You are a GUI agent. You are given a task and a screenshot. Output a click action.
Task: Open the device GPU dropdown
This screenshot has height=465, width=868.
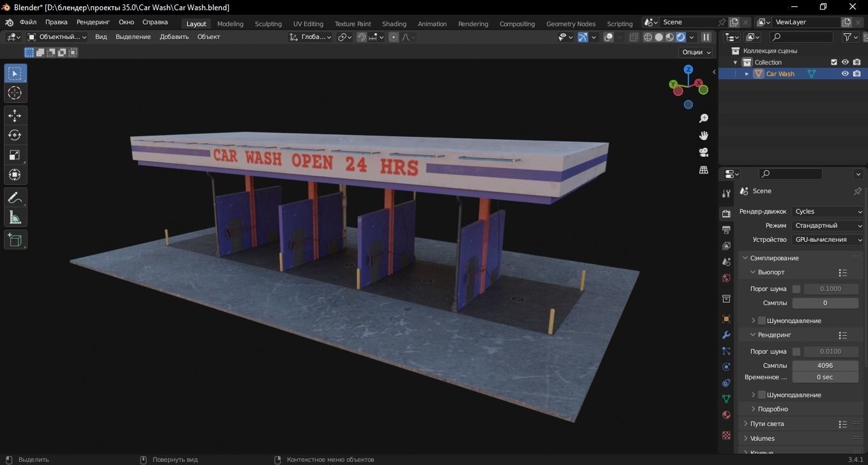coord(828,240)
